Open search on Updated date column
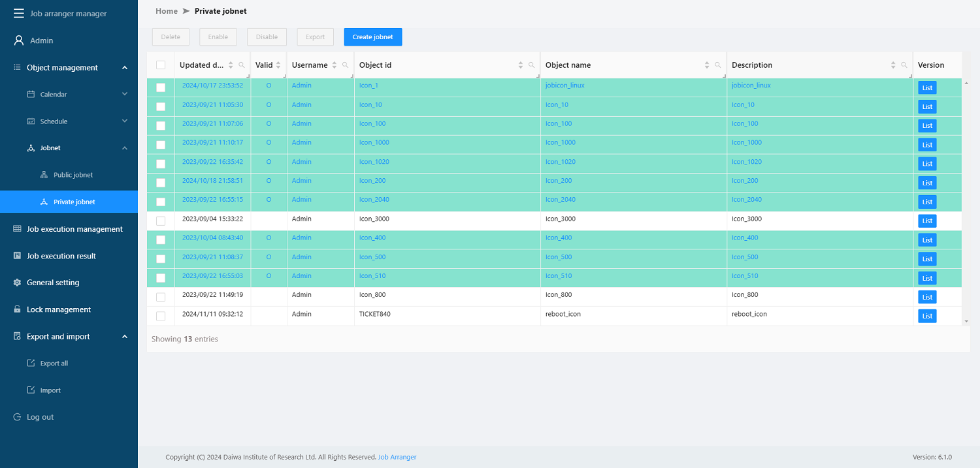This screenshot has height=468, width=980. [x=242, y=65]
